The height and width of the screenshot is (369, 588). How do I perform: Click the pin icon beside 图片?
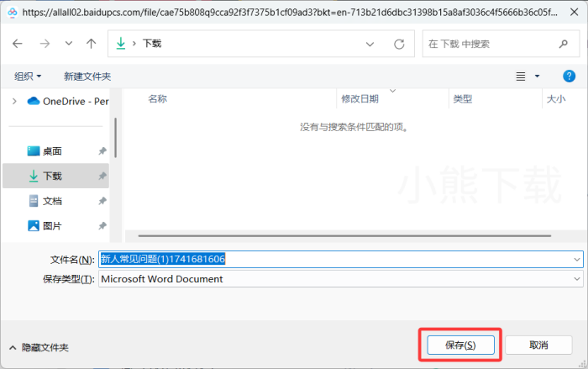(x=102, y=226)
